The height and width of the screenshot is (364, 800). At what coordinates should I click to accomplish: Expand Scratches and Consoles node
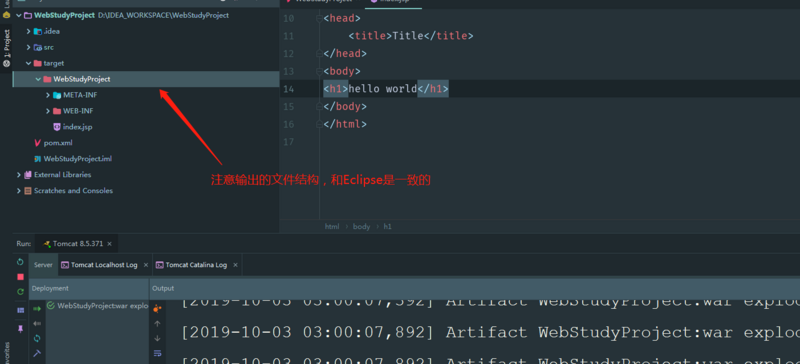click(19, 190)
